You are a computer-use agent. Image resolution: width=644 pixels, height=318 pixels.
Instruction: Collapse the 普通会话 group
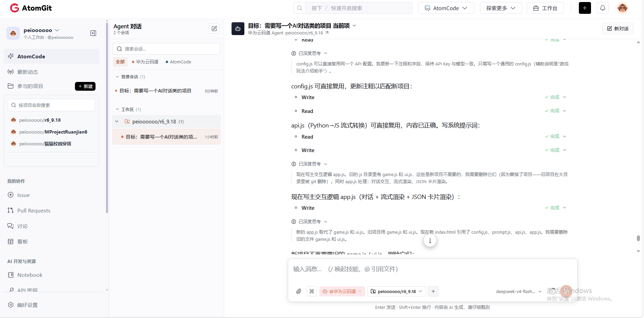coord(117,77)
